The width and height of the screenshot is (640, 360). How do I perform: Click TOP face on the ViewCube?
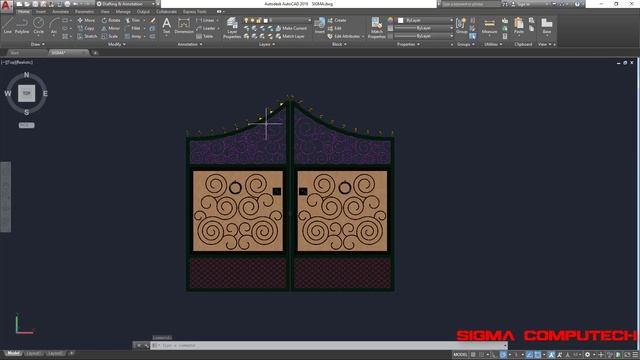point(27,93)
